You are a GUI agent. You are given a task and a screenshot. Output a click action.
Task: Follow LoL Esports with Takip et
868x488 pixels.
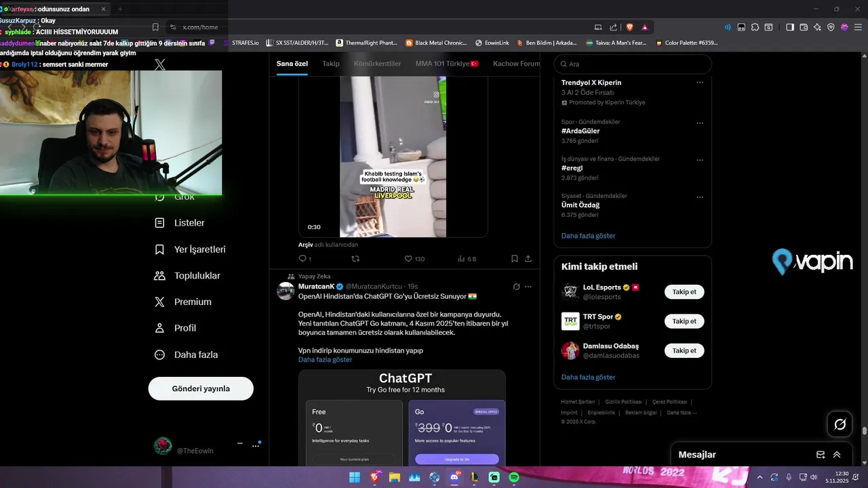(x=684, y=292)
